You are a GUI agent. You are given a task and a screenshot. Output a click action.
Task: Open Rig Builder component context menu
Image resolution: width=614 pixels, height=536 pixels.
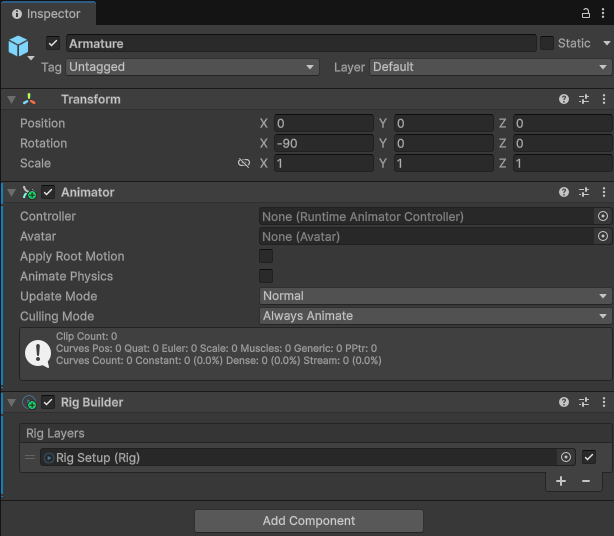(x=604, y=402)
